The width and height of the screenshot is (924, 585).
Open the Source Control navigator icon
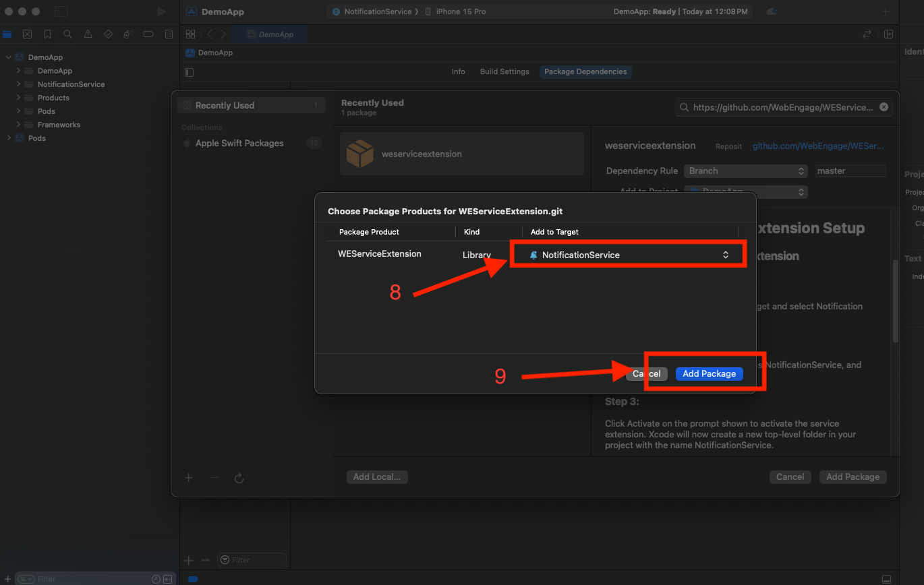(x=27, y=34)
